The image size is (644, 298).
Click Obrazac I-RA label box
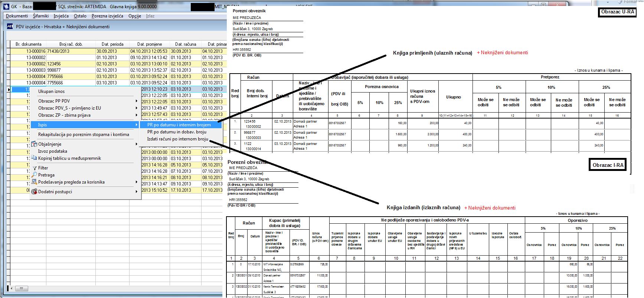pos(608,165)
